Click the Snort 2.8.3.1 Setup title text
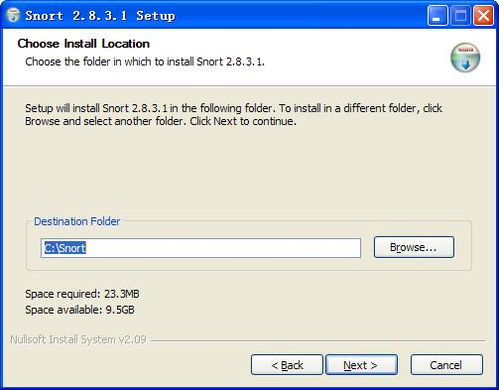 tap(100, 16)
